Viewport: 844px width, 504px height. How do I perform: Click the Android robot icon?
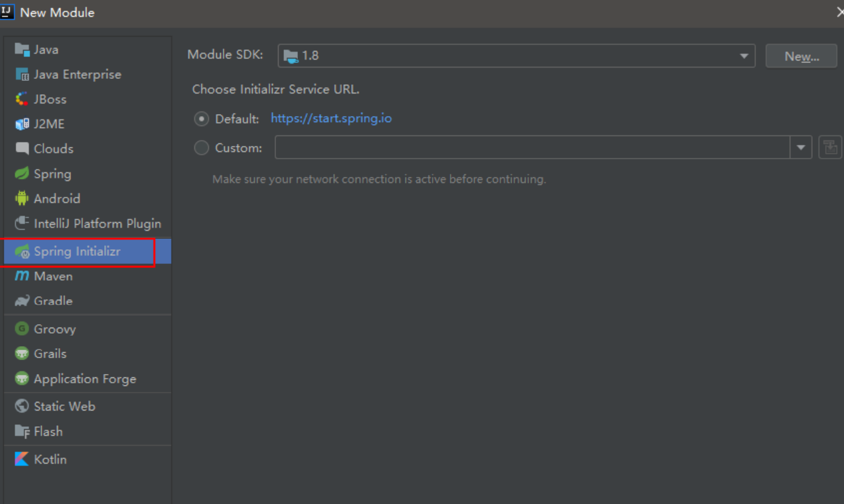tap(22, 198)
